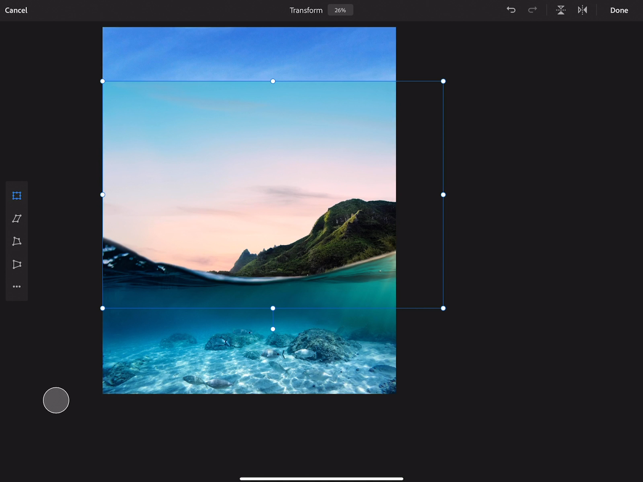
Task: Flip the layer vertically
Action: [x=561, y=10]
